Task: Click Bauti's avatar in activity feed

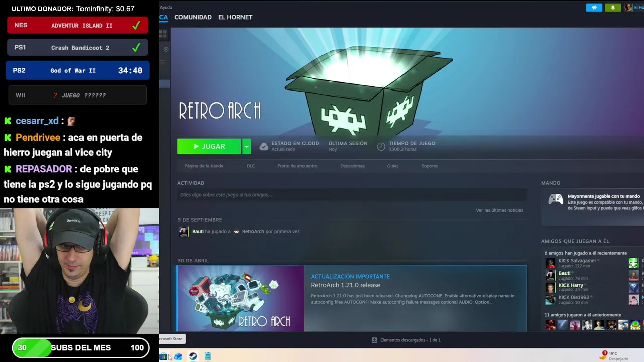Action: tap(184, 232)
